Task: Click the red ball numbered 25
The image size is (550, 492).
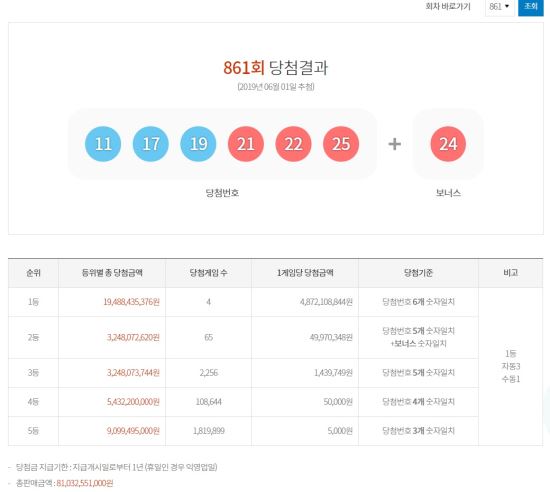Action: click(341, 144)
